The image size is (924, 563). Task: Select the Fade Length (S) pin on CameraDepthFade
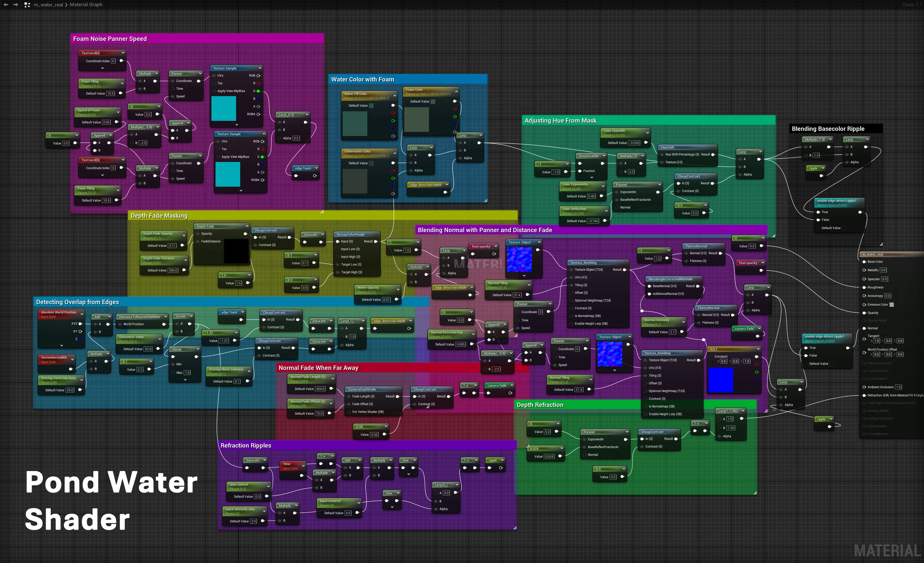[349, 396]
